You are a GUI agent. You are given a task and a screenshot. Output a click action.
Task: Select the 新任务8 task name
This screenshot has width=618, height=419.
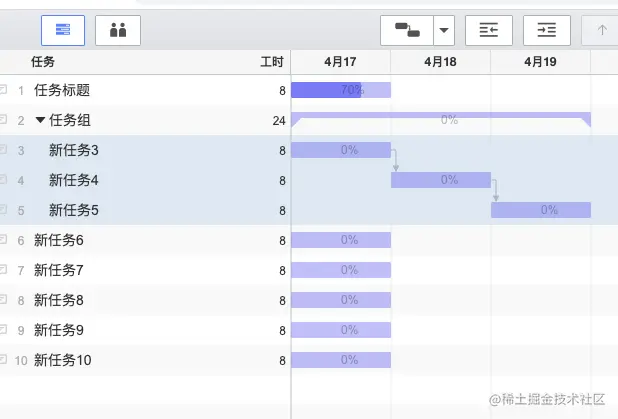(x=59, y=300)
